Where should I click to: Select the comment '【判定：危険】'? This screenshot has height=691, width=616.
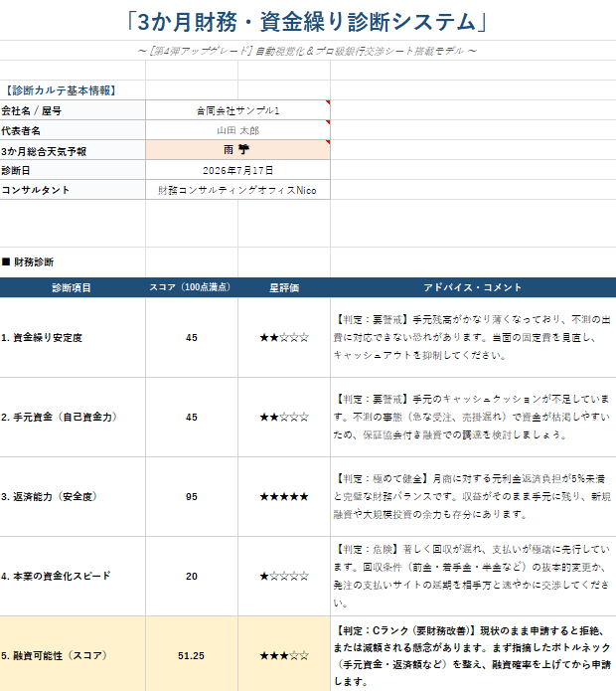[473, 576]
